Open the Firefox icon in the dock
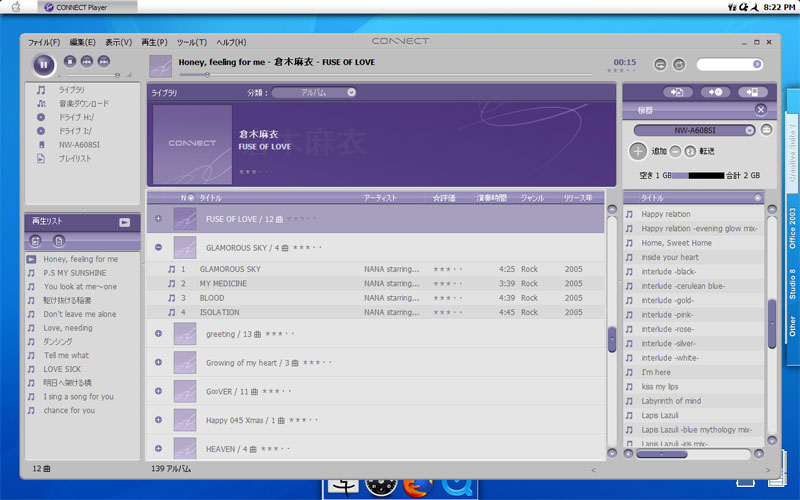 point(418,487)
